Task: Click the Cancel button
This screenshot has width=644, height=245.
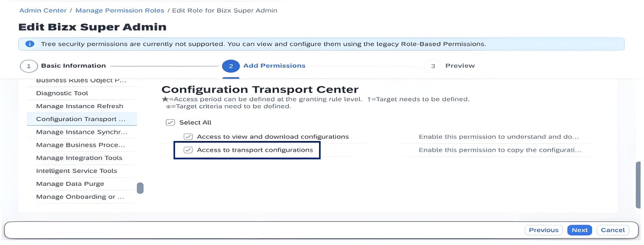Action: [x=613, y=230]
